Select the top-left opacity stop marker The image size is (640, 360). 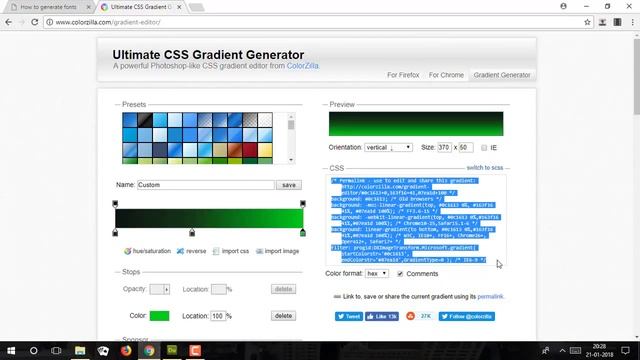115,204
